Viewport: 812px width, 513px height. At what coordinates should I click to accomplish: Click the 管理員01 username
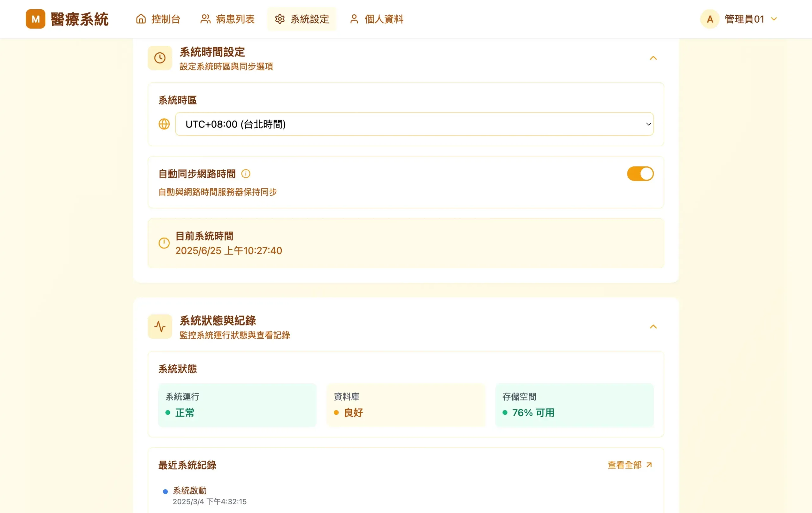pyautogui.click(x=744, y=19)
